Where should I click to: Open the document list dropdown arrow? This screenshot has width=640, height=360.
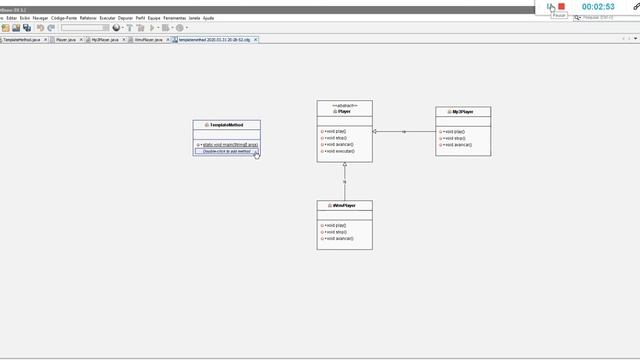636,39
